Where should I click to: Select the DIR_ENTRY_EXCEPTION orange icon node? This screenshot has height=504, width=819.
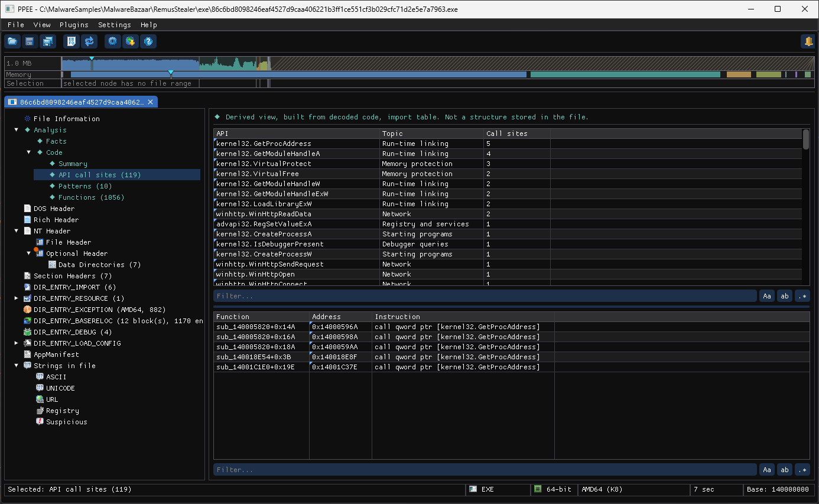pyautogui.click(x=27, y=310)
